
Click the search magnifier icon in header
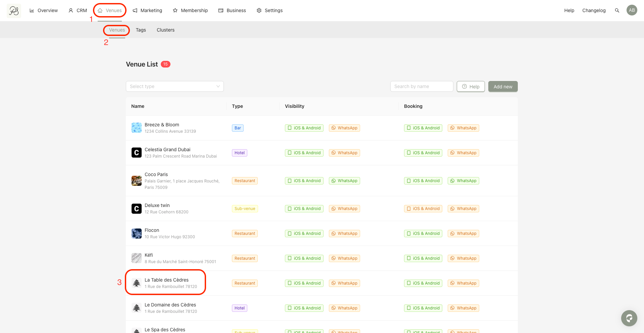pos(617,10)
